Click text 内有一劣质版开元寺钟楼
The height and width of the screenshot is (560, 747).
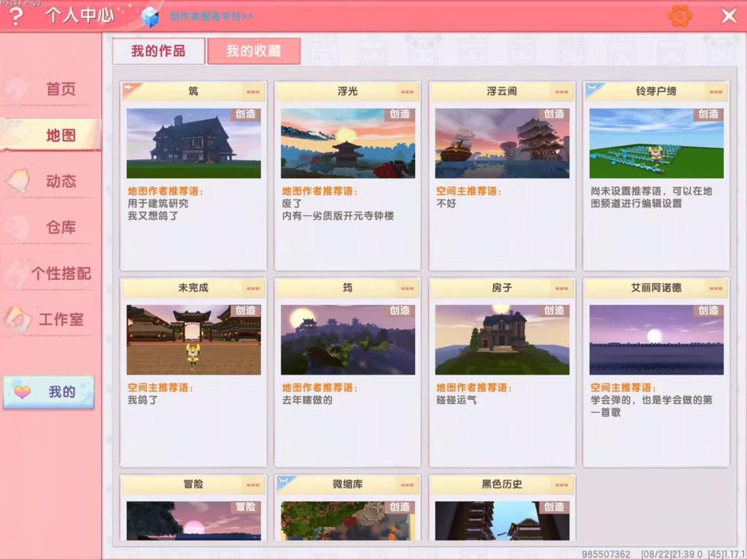pos(338,216)
